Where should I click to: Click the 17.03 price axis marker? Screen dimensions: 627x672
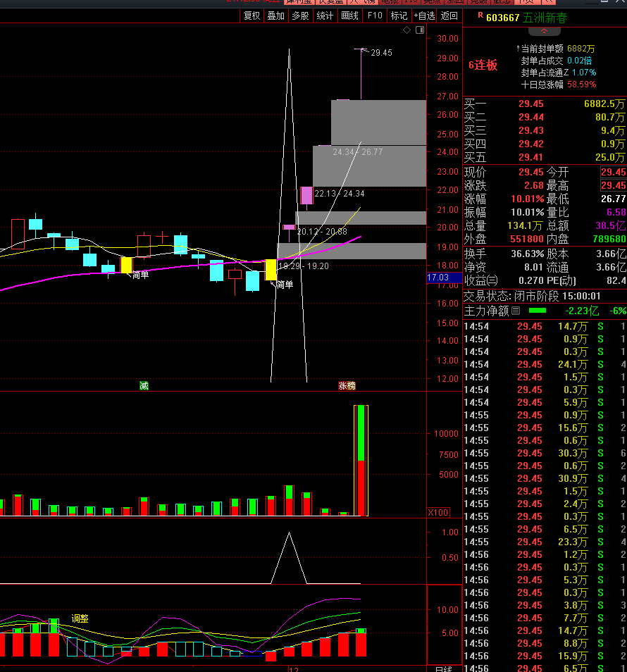pos(444,278)
